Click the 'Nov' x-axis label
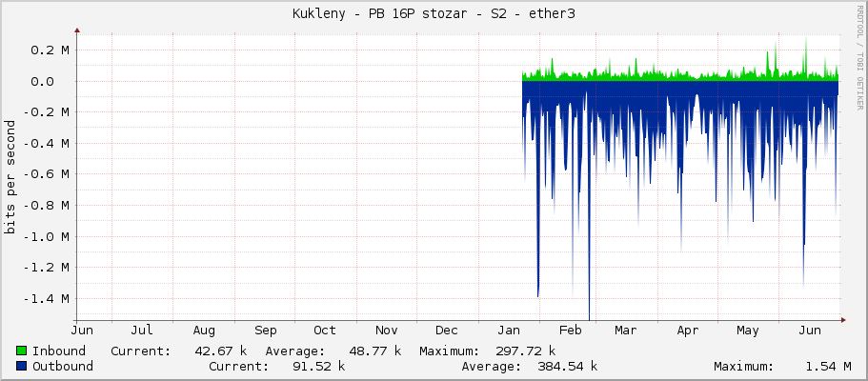This screenshot has width=868, height=381. coord(387,331)
